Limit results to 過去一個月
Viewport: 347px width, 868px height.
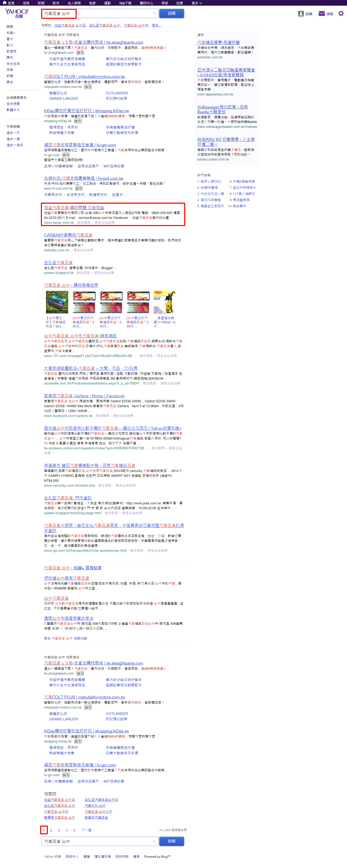15,145
